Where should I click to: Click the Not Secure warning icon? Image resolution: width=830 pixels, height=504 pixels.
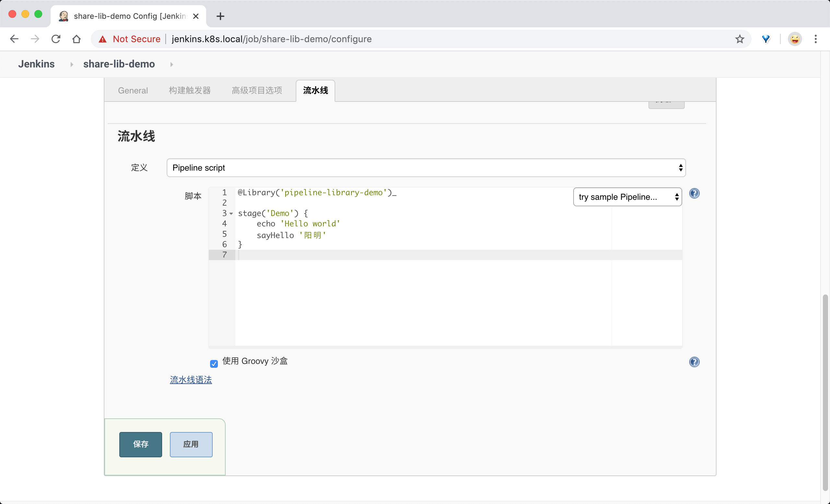coord(103,39)
